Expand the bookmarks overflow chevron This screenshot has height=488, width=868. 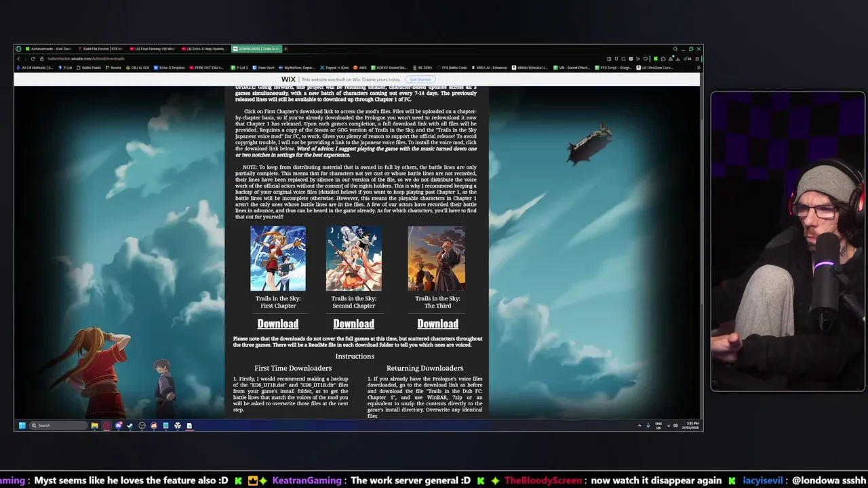pos(698,68)
